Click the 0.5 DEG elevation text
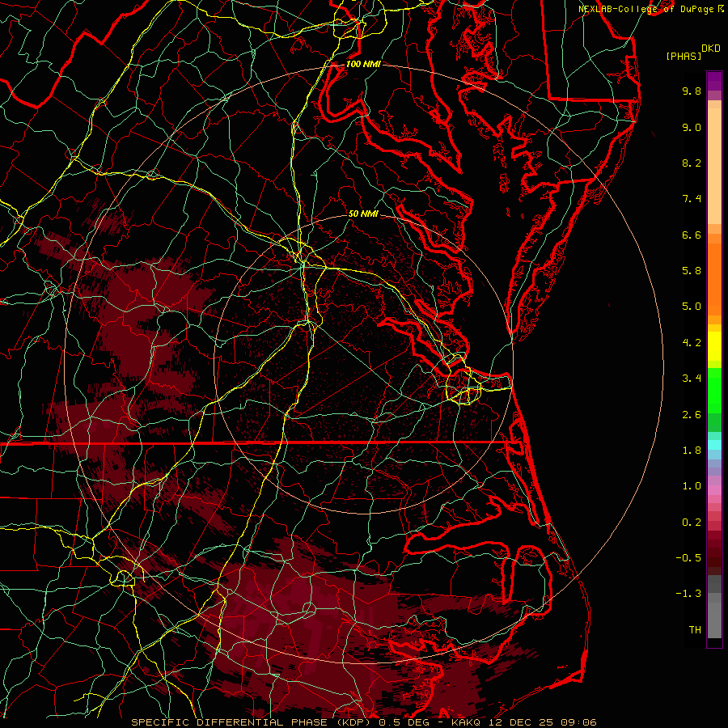This screenshot has height=728, width=728. [x=405, y=722]
